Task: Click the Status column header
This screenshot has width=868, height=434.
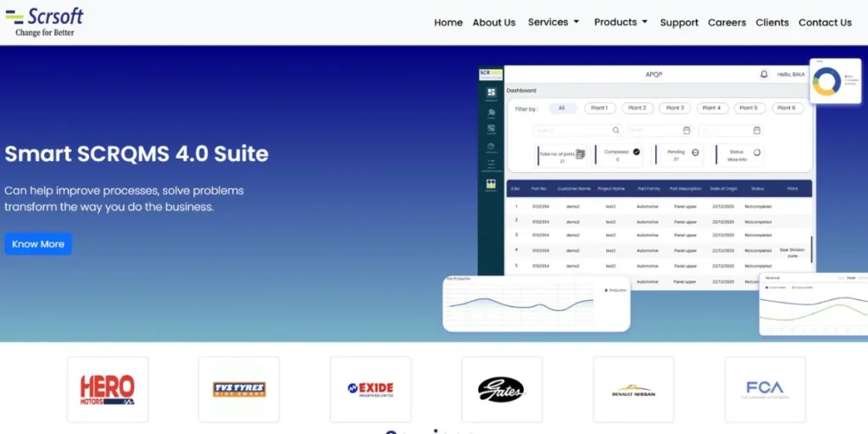Action: 757,189
